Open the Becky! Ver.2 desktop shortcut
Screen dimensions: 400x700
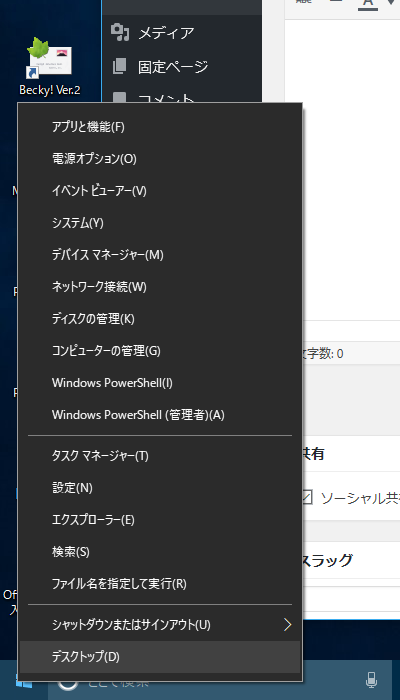[50, 65]
